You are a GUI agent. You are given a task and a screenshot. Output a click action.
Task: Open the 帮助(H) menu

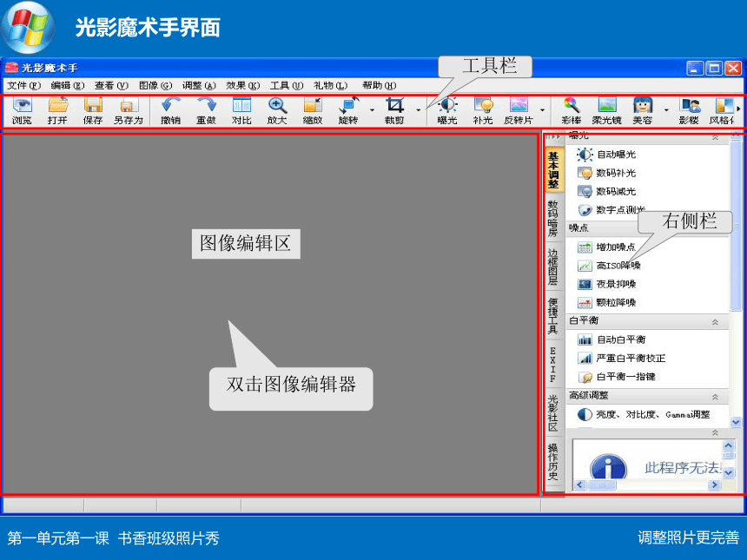tap(379, 86)
